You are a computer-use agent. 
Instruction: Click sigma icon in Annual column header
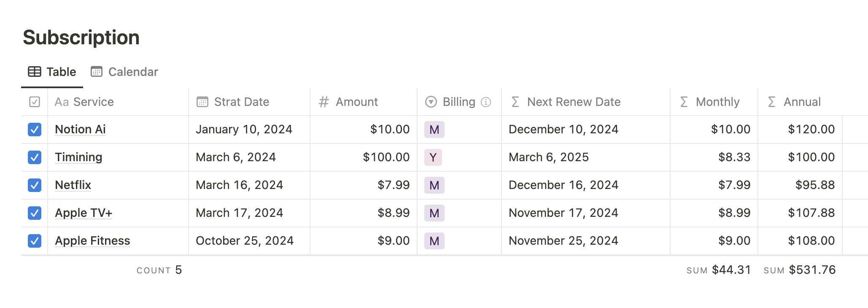click(771, 102)
